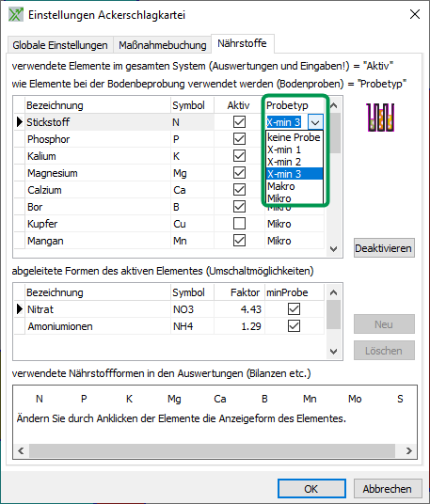
Task: Collapse the Probetyp dropdown arrow for Stickstoff
Action: [315, 122]
